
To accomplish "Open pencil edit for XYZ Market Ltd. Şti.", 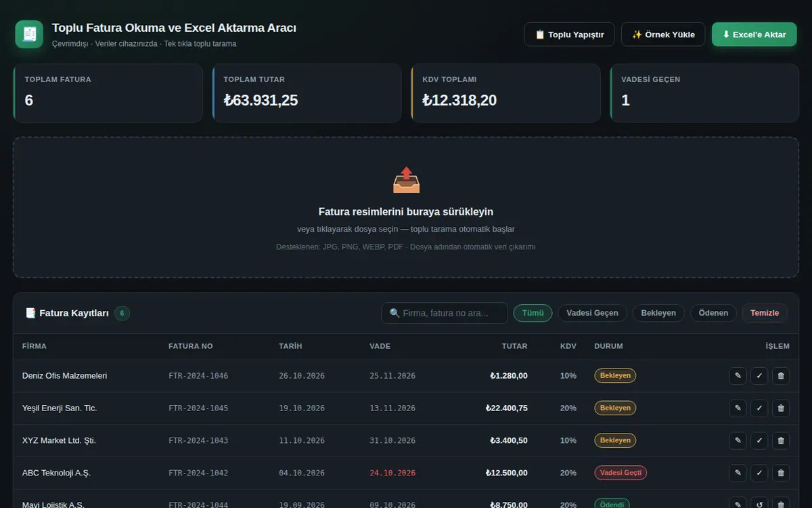I will tap(738, 440).
